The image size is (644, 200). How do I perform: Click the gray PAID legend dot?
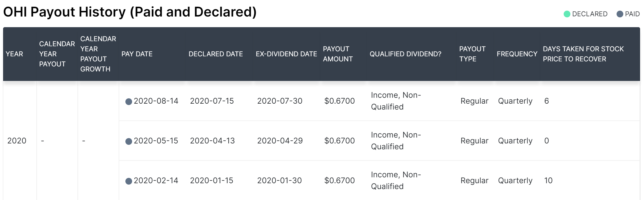point(620,14)
